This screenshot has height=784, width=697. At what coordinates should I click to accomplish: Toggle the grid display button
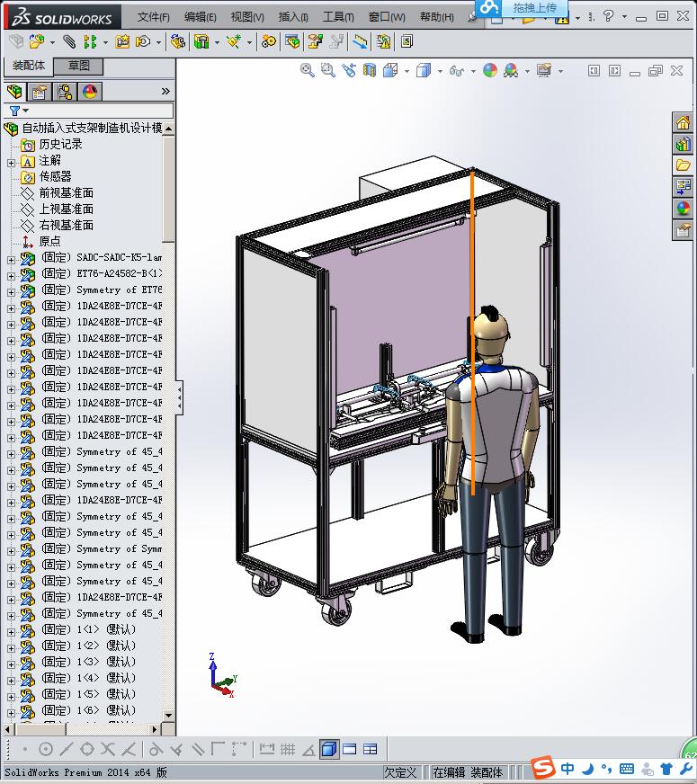288,749
